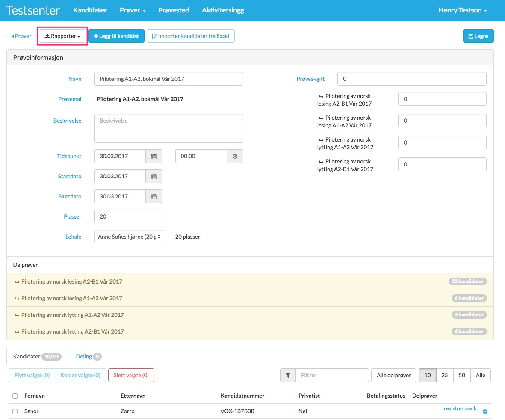Show 10 candidates per page
The image size is (505, 420).
click(x=427, y=375)
